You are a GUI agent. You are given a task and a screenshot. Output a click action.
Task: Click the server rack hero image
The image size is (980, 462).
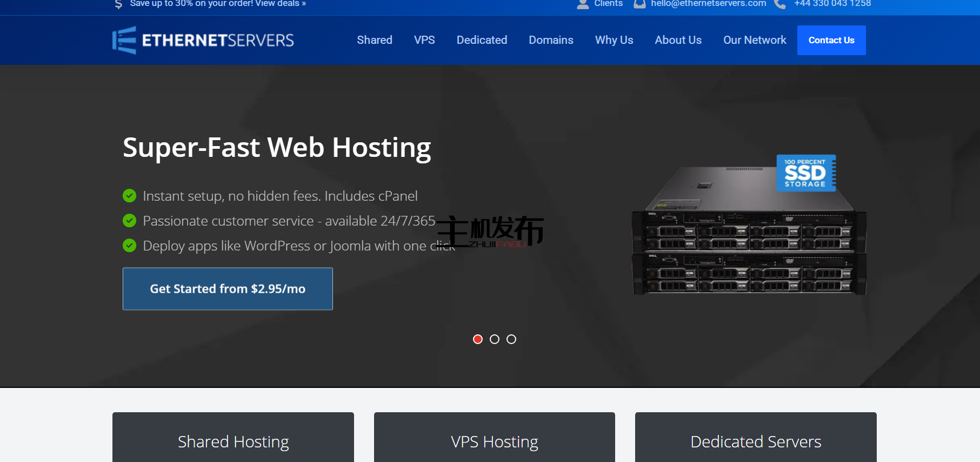pos(749,243)
